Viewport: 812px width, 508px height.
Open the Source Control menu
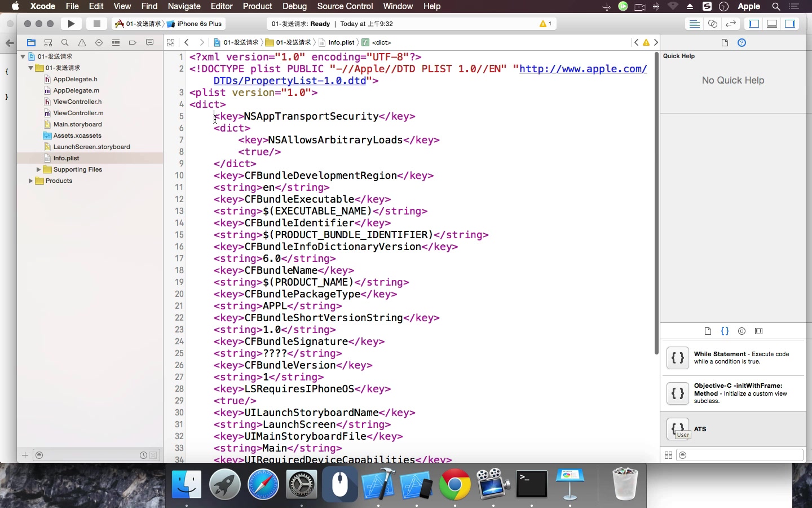tap(345, 6)
